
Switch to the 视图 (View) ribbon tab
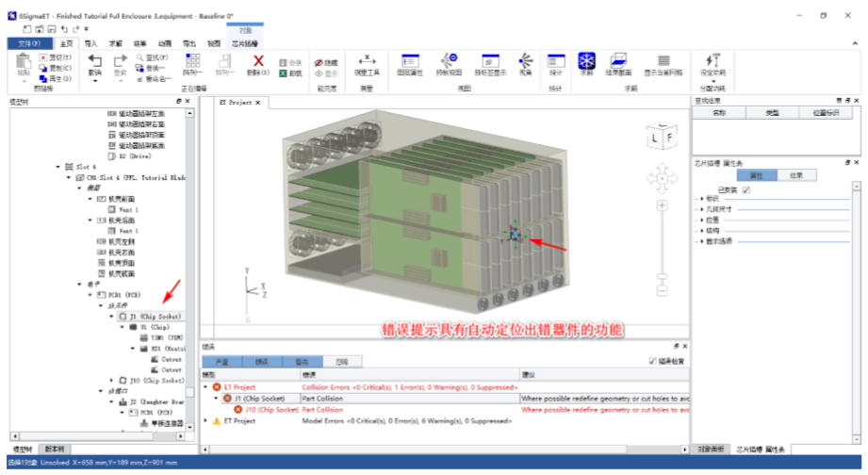click(x=214, y=43)
